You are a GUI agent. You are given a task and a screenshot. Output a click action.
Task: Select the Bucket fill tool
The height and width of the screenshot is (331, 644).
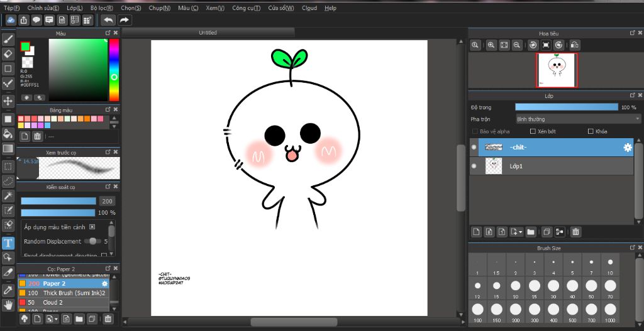pyautogui.click(x=8, y=133)
